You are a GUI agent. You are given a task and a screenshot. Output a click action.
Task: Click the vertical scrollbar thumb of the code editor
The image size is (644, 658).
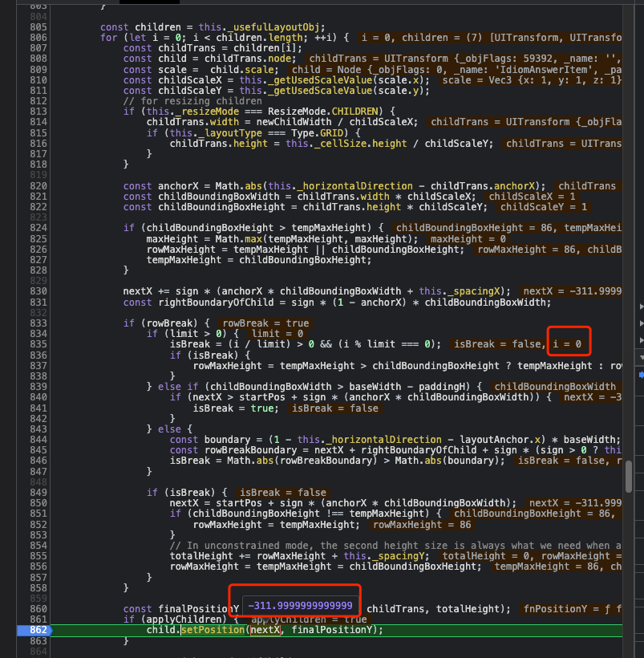628,477
